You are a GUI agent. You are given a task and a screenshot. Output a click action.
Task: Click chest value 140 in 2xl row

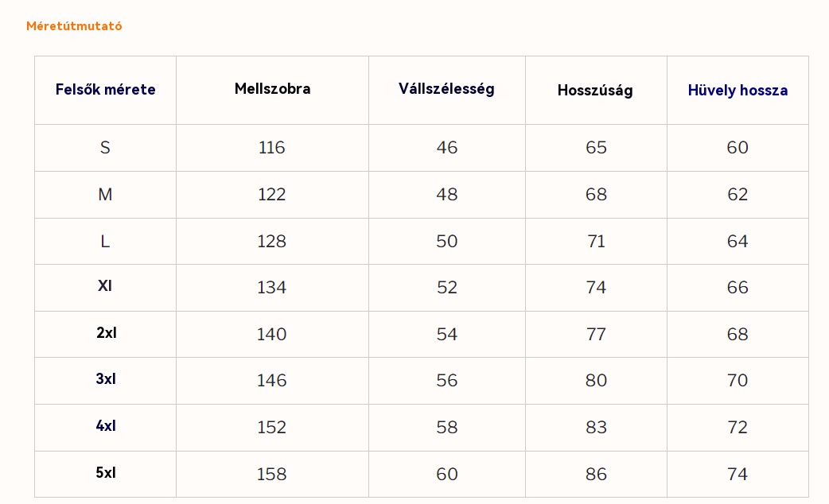(x=271, y=335)
